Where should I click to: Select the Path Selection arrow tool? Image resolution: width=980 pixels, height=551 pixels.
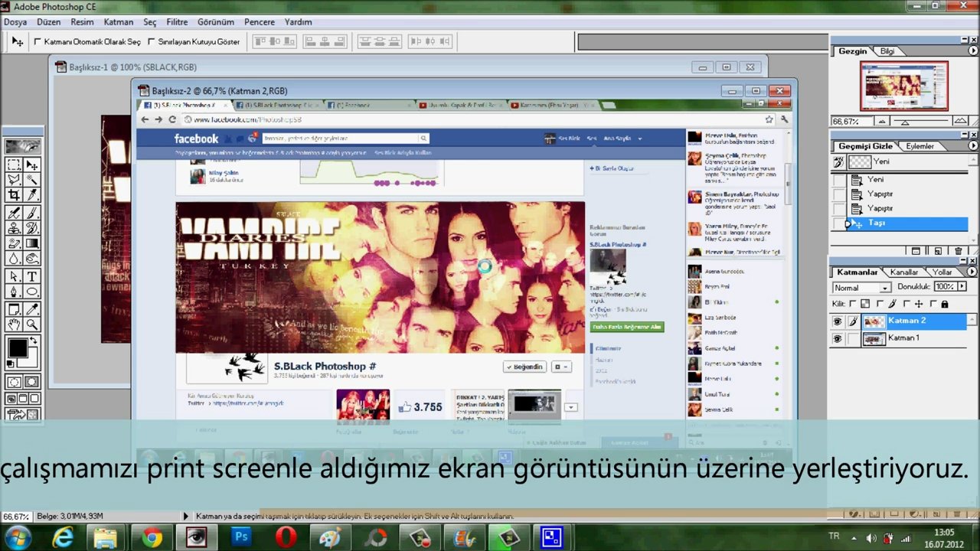(x=14, y=277)
